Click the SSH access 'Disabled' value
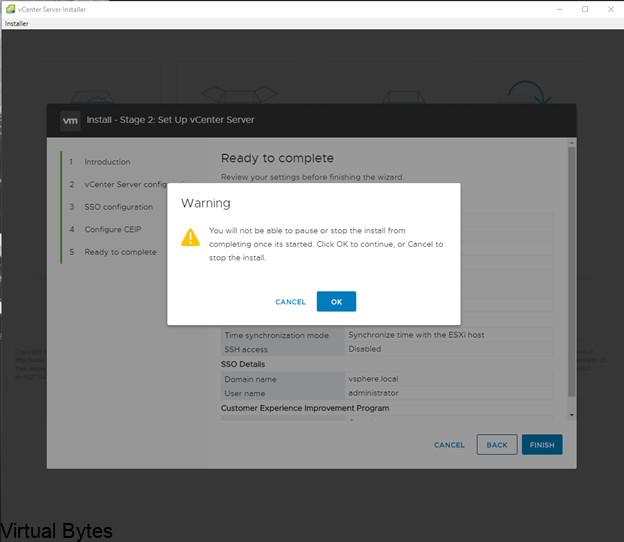The width and height of the screenshot is (624, 542). tap(365, 349)
